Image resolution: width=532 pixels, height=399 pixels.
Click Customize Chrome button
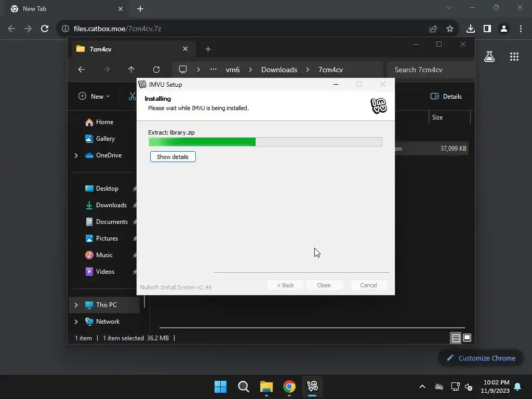tap(481, 358)
